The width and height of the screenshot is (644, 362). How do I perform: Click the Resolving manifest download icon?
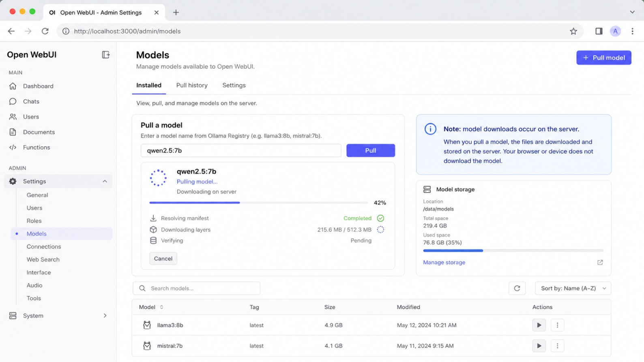click(153, 218)
